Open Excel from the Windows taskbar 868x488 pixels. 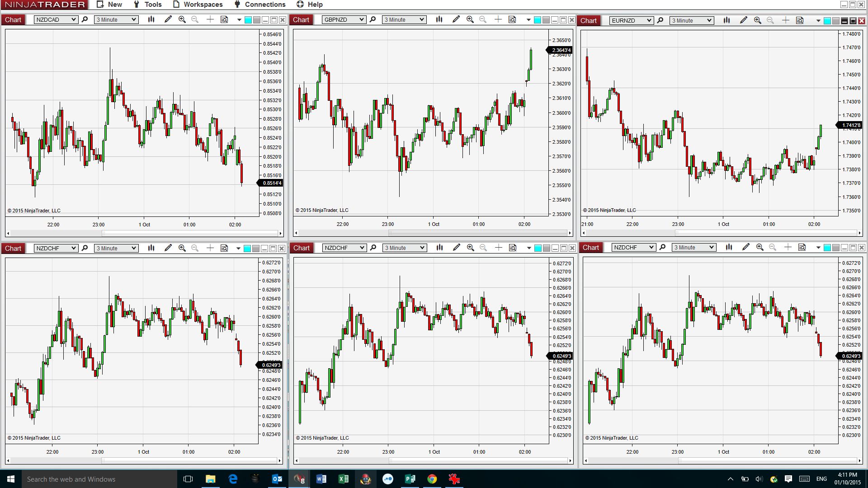click(x=343, y=479)
